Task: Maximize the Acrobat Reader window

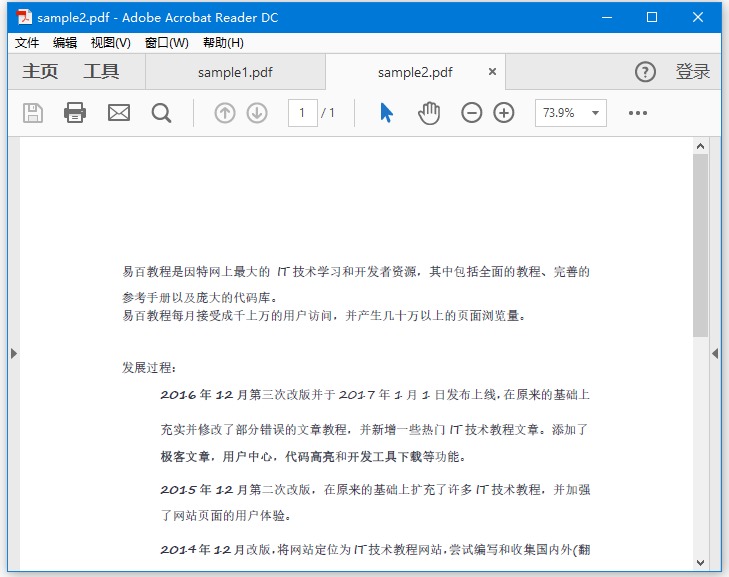Action: click(x=652, y=17)
